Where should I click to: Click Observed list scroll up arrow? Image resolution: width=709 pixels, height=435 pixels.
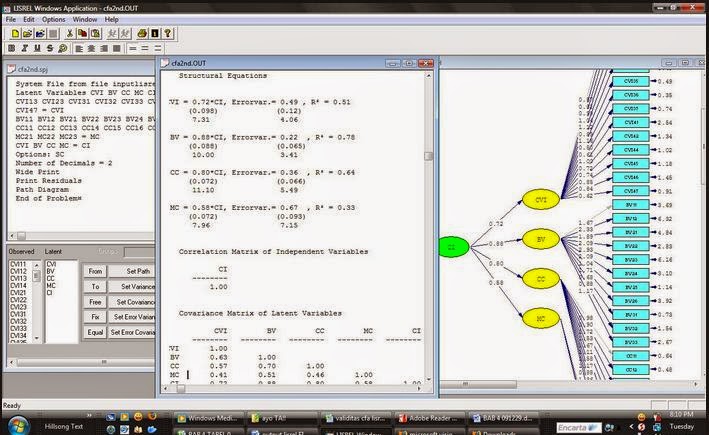pos(37,265)
